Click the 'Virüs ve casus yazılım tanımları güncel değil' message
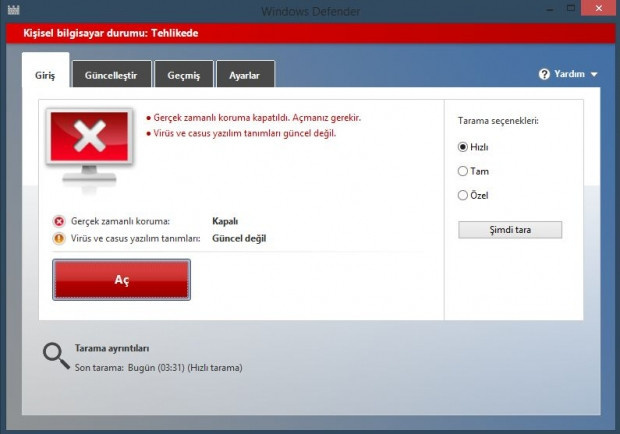 pos(245,134)
